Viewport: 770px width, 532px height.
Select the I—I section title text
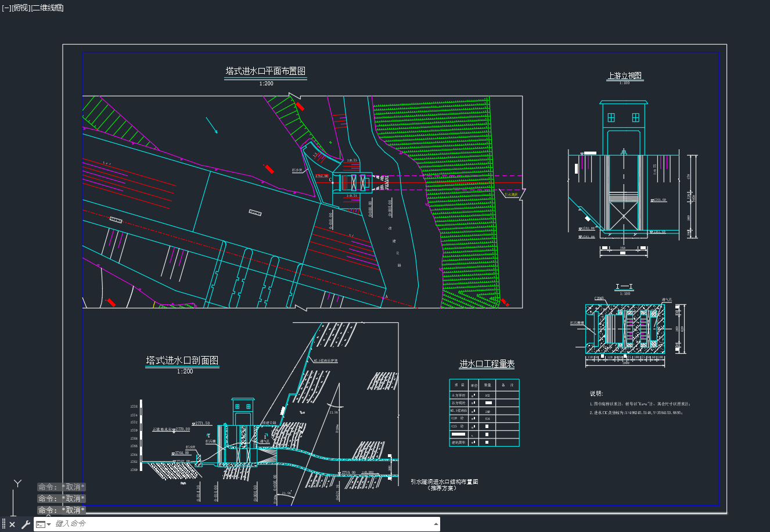[x=624, y=287]
